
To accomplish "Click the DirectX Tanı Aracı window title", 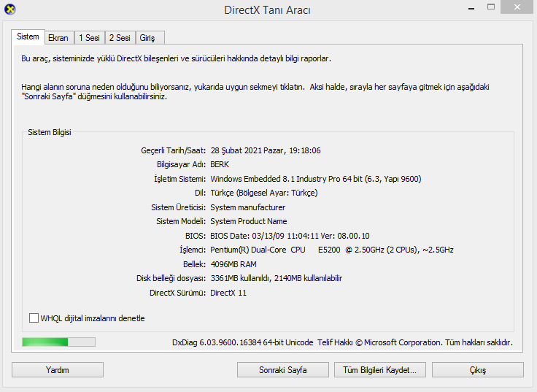I will pos(267,10).
